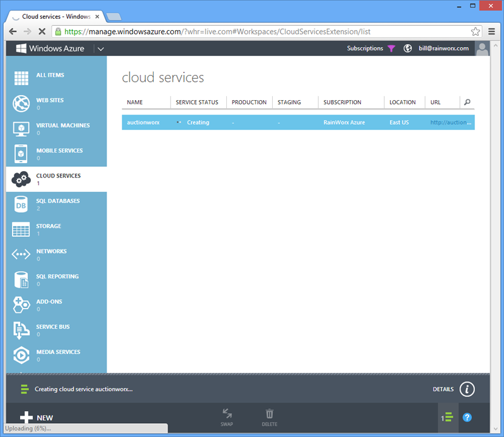Select the Service Bus icon
The height and width of the screenshot is (437, 504).
(21, 330)
